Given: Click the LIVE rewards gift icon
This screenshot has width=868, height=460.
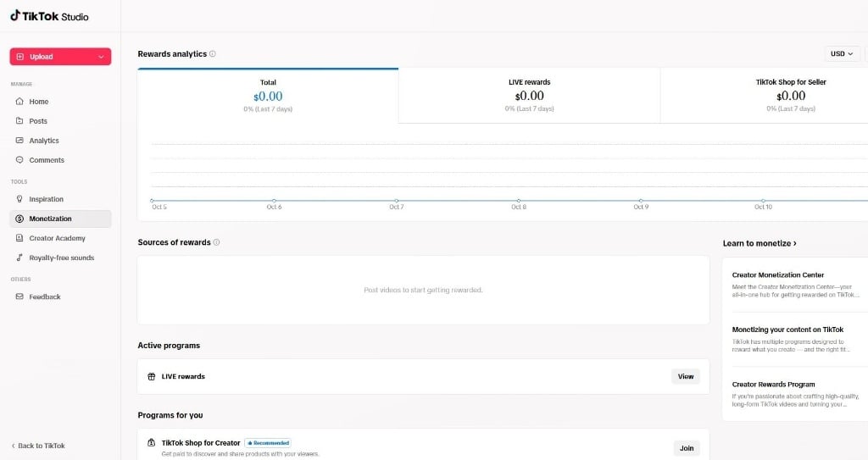Looking at the screenshot, I should (x=152, y=376).
